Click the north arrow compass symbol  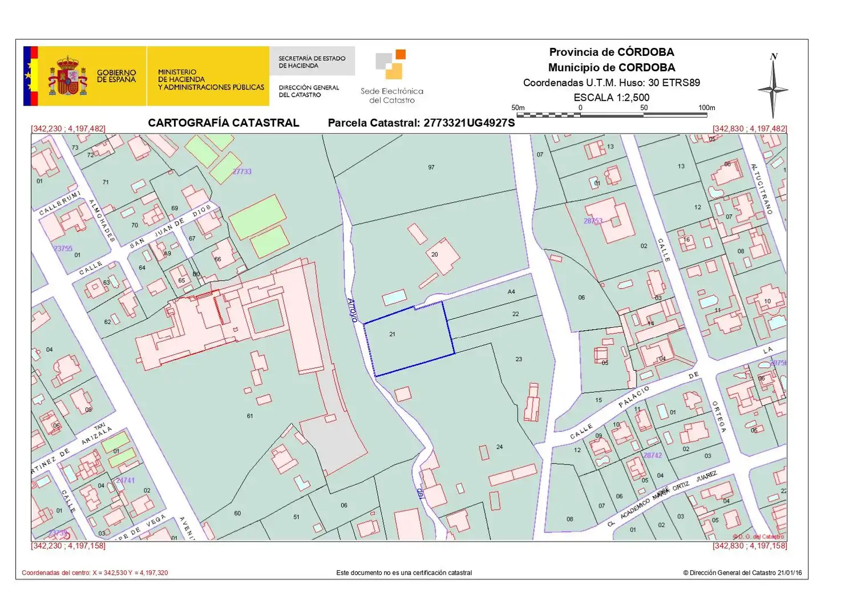click(x=773, y=85)
